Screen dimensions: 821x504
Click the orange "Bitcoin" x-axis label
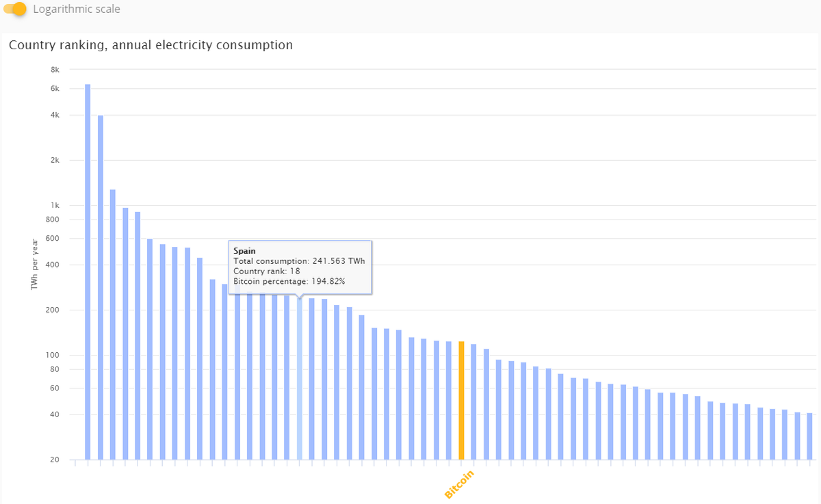pyautogui.click(x=459, y=484)
